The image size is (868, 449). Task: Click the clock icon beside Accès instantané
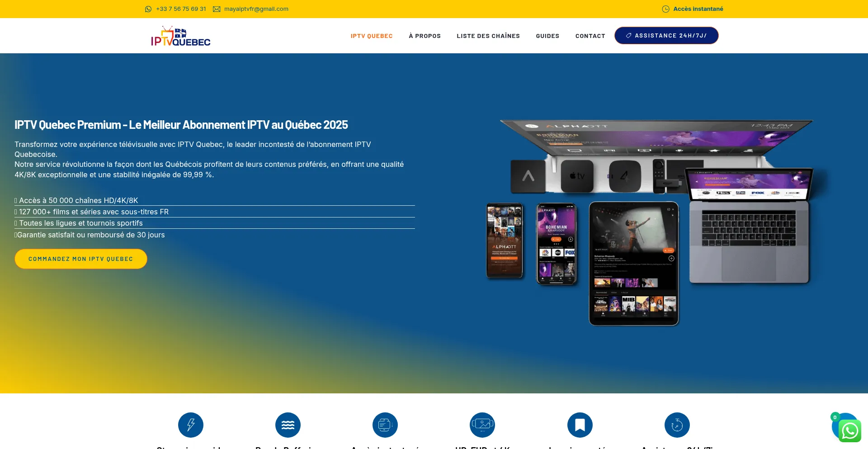[665, 9]
